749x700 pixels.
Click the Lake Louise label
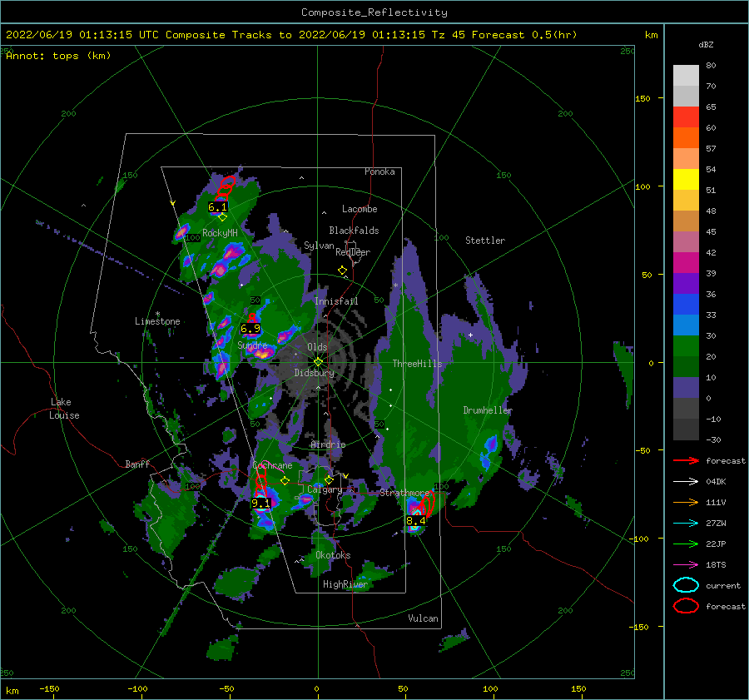coord(64,409)
